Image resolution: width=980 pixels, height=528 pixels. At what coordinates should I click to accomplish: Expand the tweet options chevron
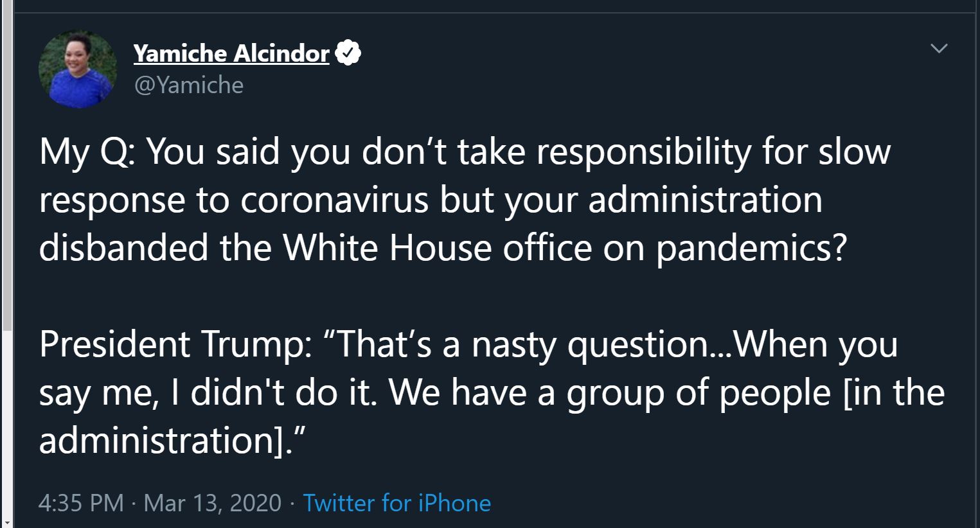coord(939,49)
